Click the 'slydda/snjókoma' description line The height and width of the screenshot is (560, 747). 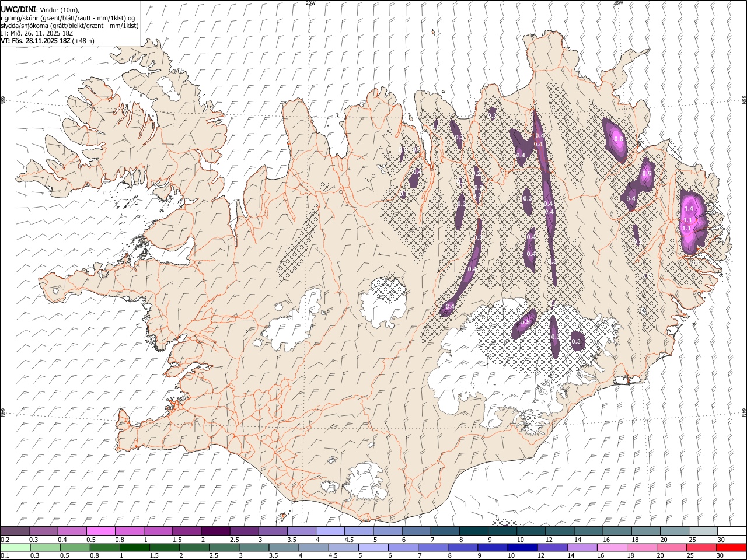[69, 26]
